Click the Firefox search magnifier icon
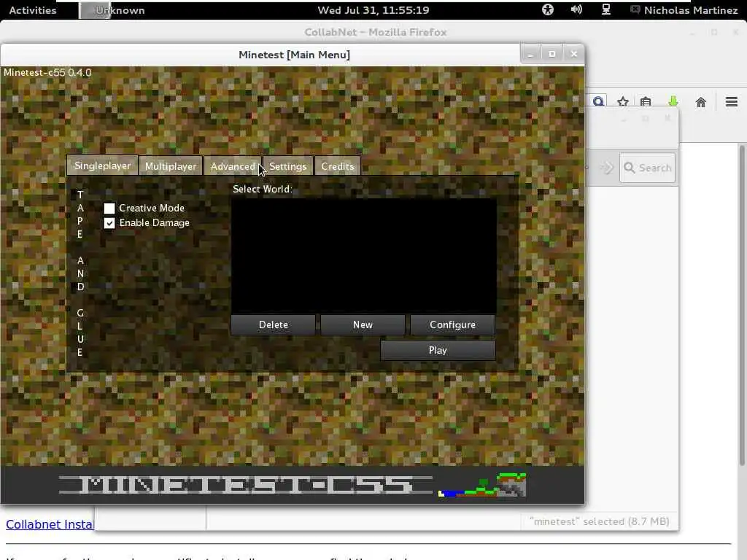Viewport: 747px width, 560px height. (x=598, y=101)
